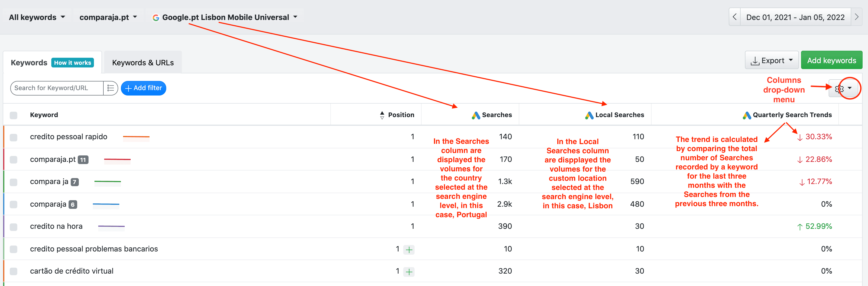Toggle the select-all keywords checkbox
Screen dimensions: 868x286
pos(13,115)
